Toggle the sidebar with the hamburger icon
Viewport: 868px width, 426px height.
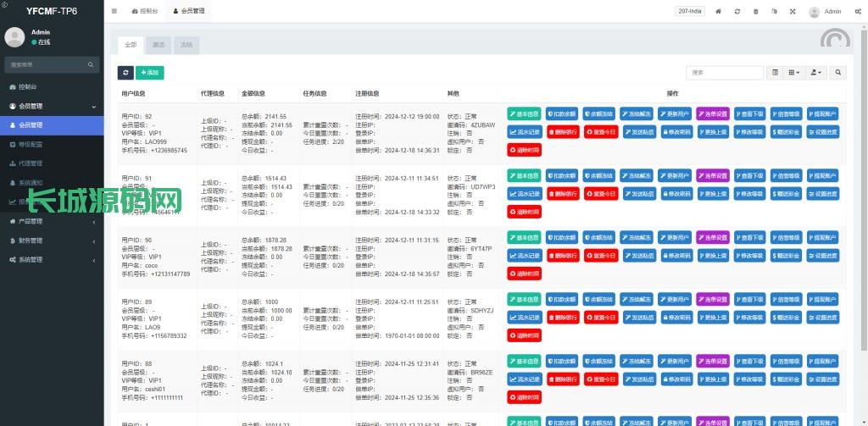[114, 12]
